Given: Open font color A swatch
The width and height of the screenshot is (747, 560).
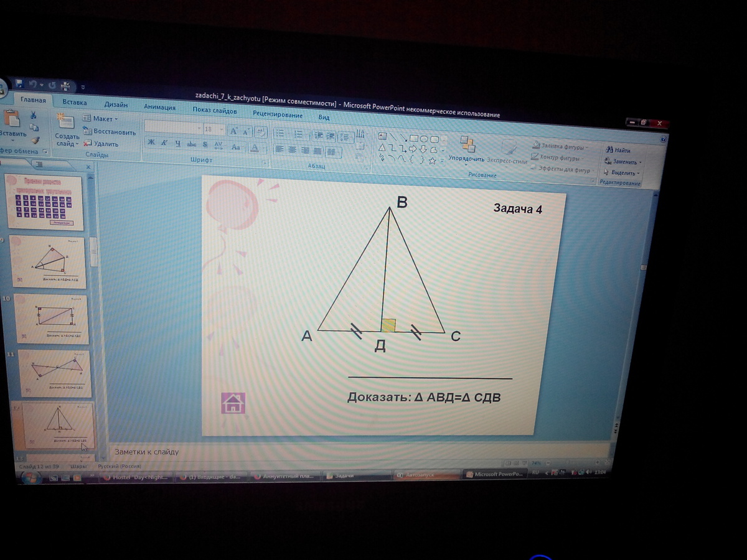Looking at the screenshot, I should (254, 147).
